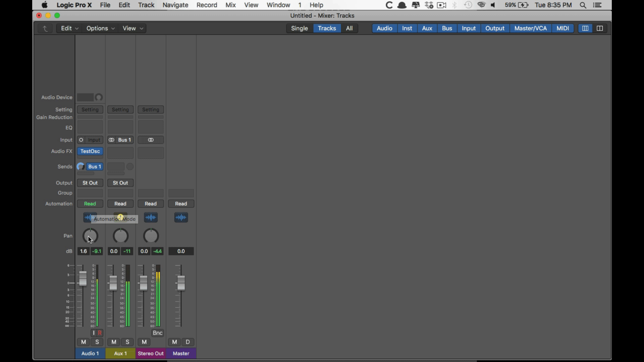Click the Aux 1 channel strip icon
This screenshot has width=644, height=362.
(120, 217)
